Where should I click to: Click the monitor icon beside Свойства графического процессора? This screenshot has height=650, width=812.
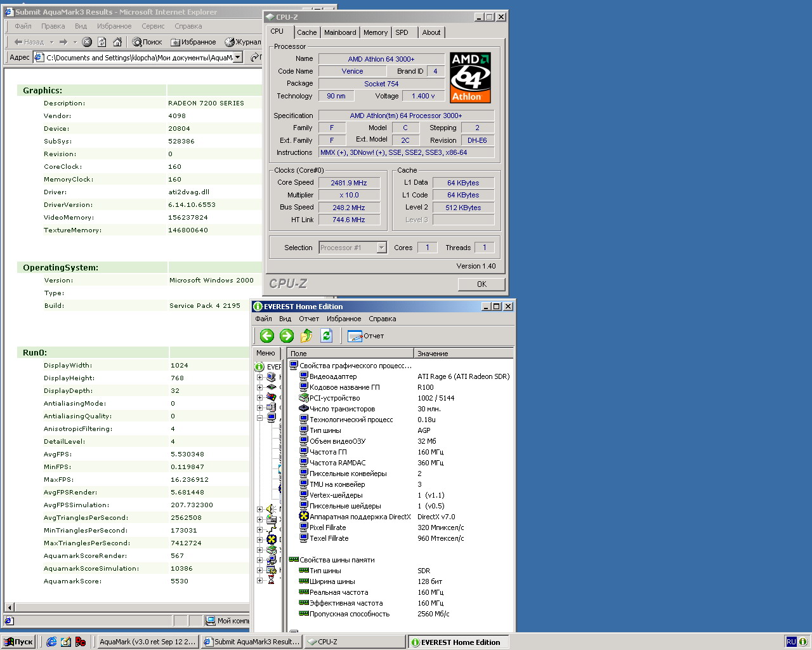pos(294,366)
